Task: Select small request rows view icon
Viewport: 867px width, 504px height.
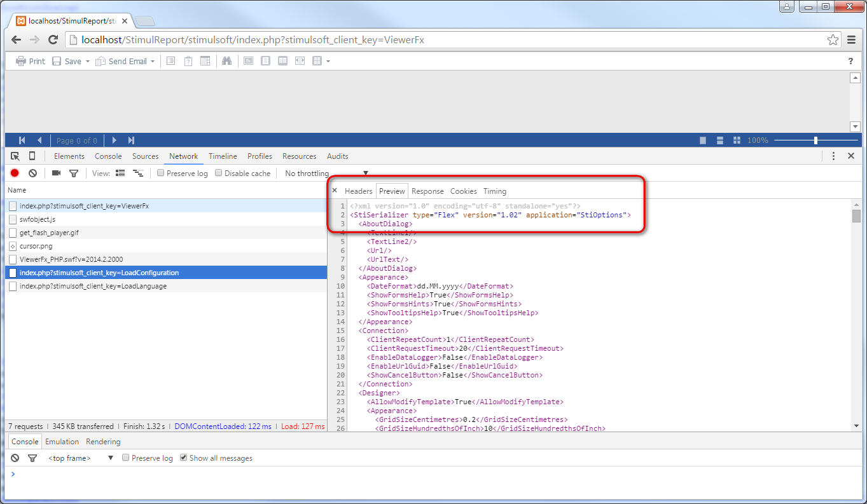Action: pos(137,173)
